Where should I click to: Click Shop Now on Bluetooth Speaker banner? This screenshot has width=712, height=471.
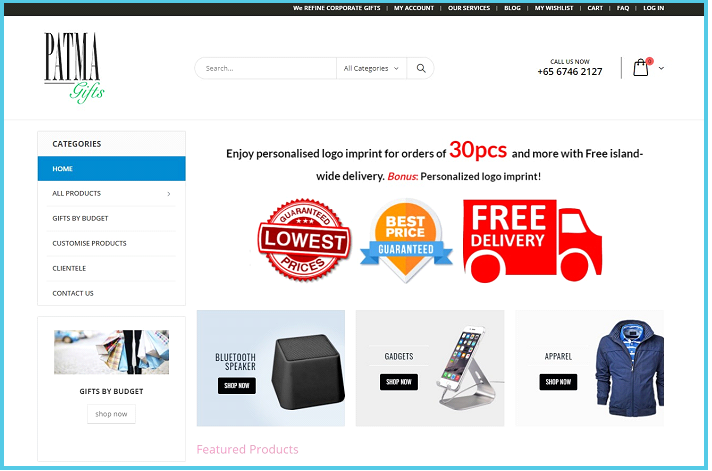(237, 386)
